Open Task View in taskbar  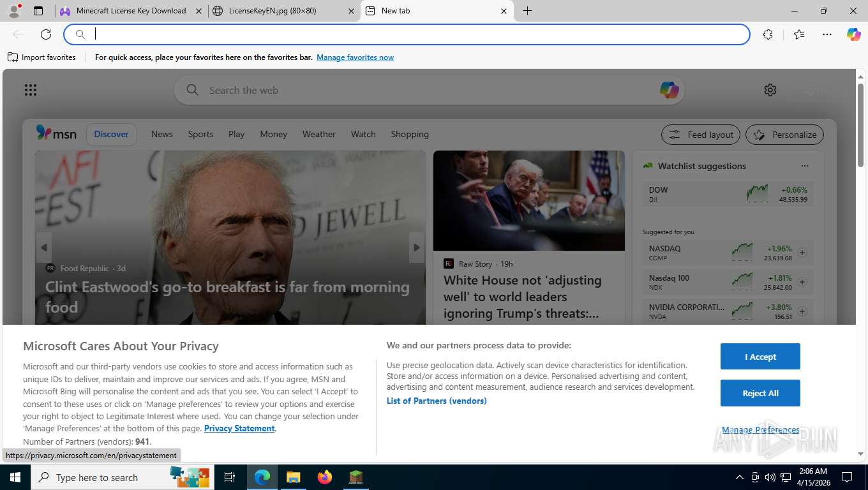point(230,477)
